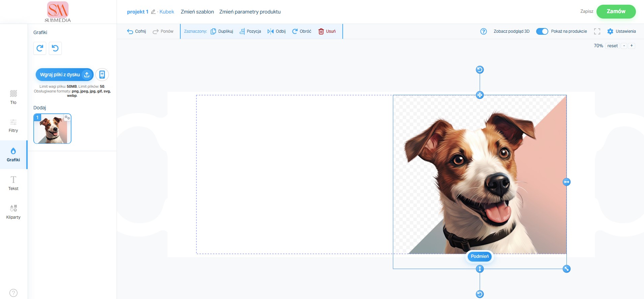The height and width of the screenshot is (299, 644).
Task: Increase zoom with the plus button
Action: [x=632, y=46]
